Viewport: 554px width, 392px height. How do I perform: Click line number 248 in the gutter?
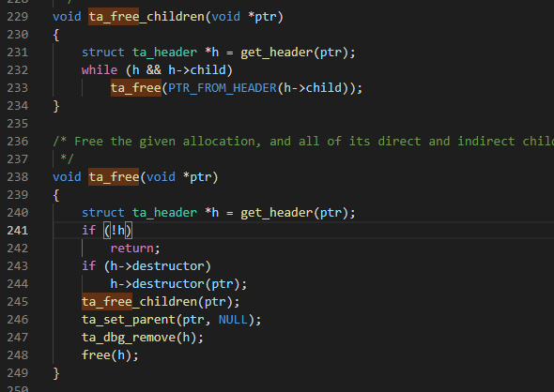coord(17,354)
